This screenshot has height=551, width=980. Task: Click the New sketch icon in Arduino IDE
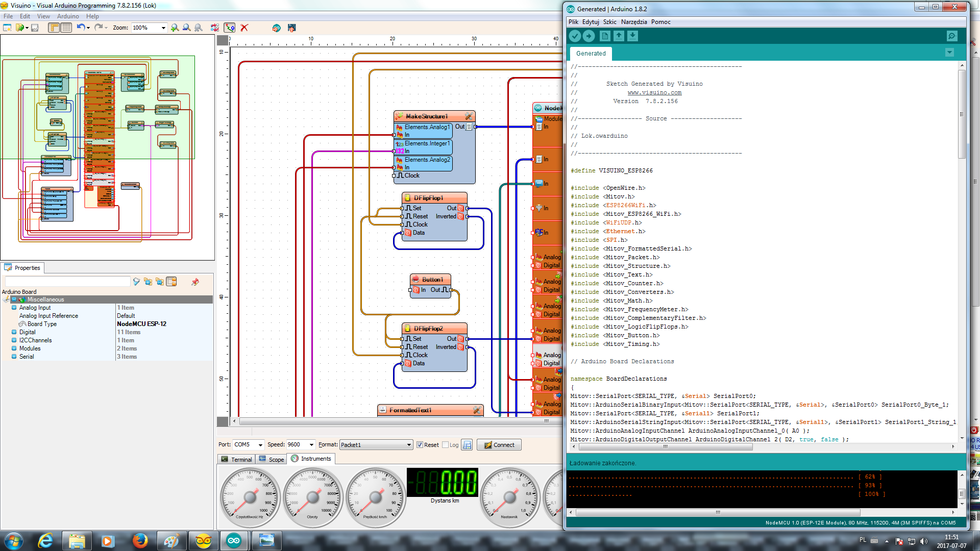coord(605,36)
